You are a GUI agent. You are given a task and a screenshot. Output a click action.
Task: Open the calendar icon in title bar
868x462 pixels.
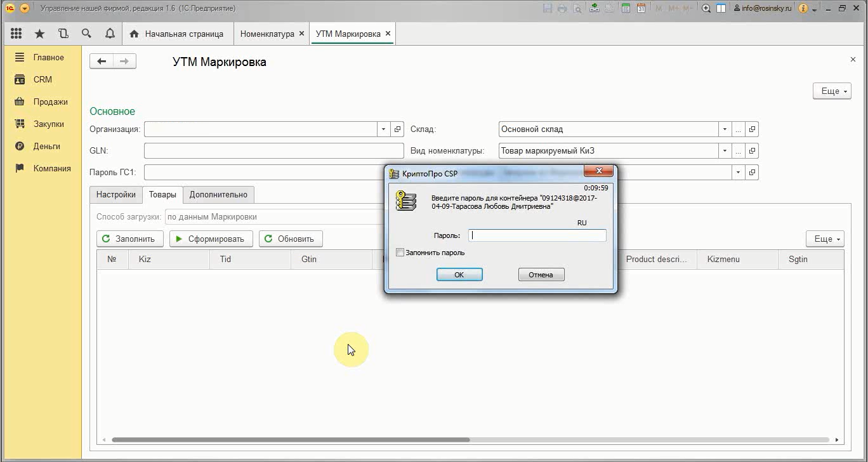pyautogui.click(x=641, y=8)
